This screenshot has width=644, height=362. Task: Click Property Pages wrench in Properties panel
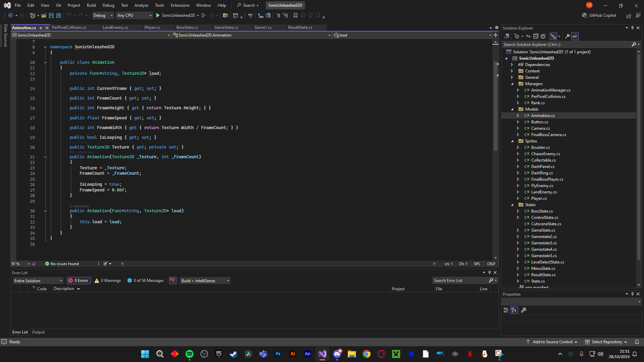[524, 310]
